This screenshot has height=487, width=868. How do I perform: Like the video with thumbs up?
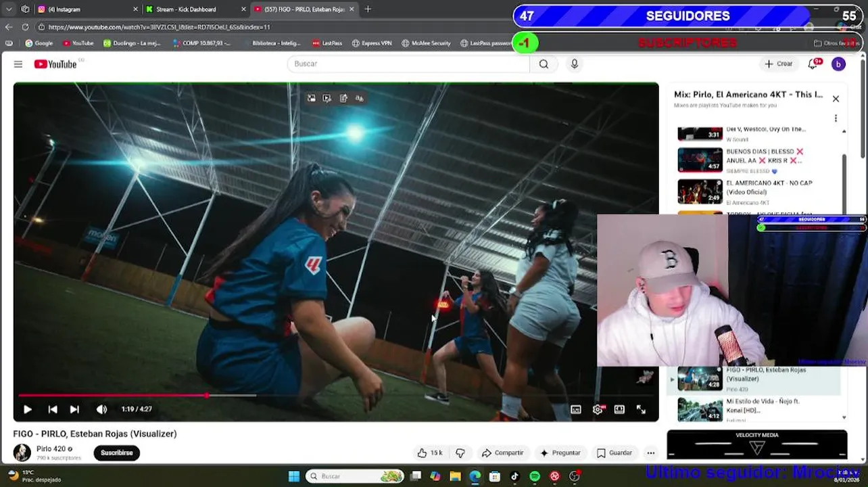(x=429, y=453)
